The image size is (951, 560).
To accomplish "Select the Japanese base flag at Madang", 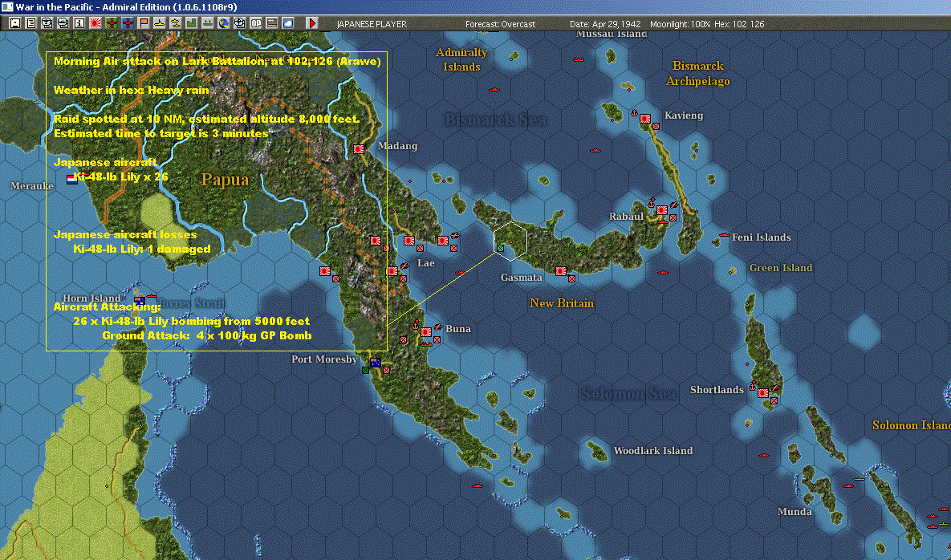I will click(359, 148).
